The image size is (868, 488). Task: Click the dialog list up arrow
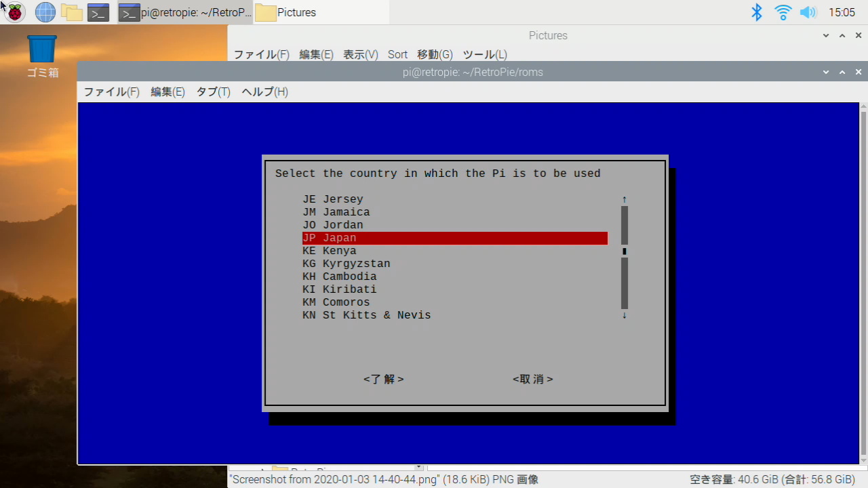[x=625, y=199]
